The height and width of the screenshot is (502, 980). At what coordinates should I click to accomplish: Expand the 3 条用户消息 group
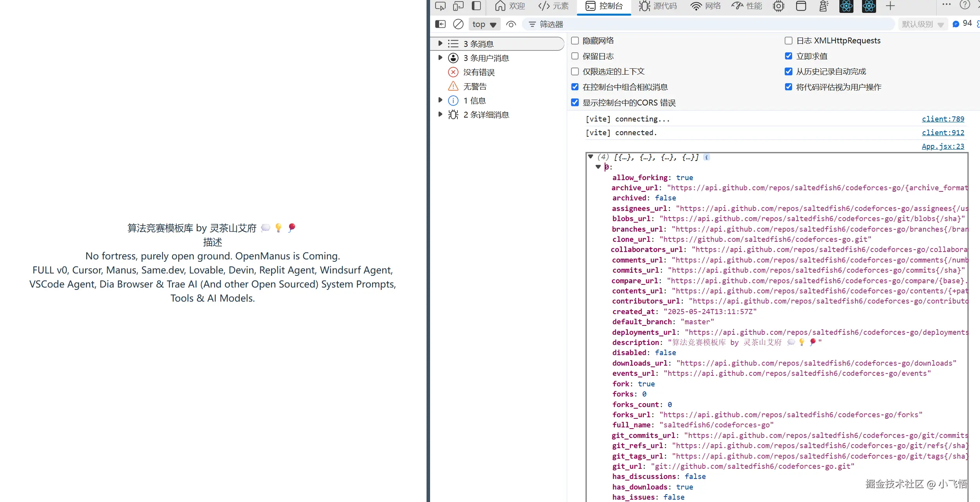[x=440, y=58]
